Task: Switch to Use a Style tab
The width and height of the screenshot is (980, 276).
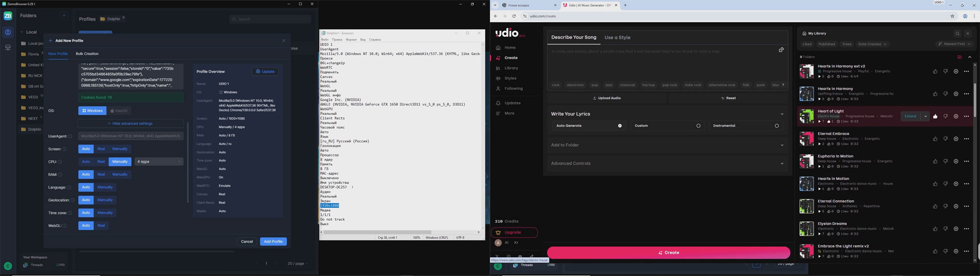Action: [617, 37]
